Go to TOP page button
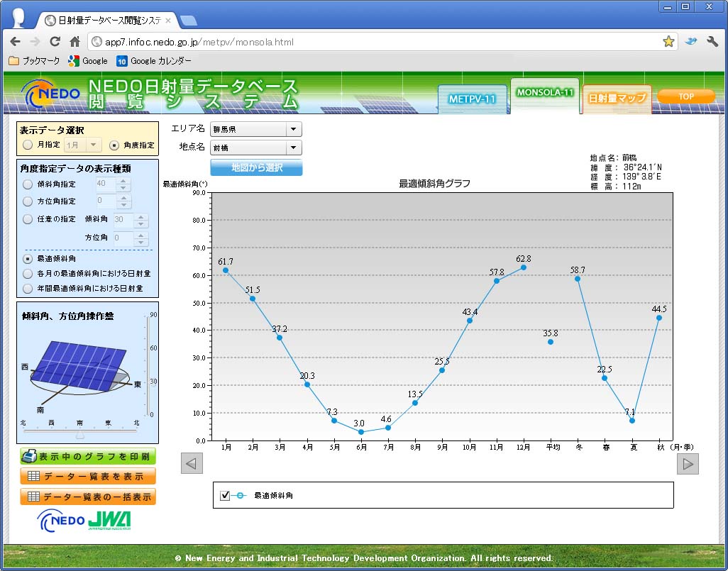The height and width of the screenshot is (571, 728). coord(686,96)
